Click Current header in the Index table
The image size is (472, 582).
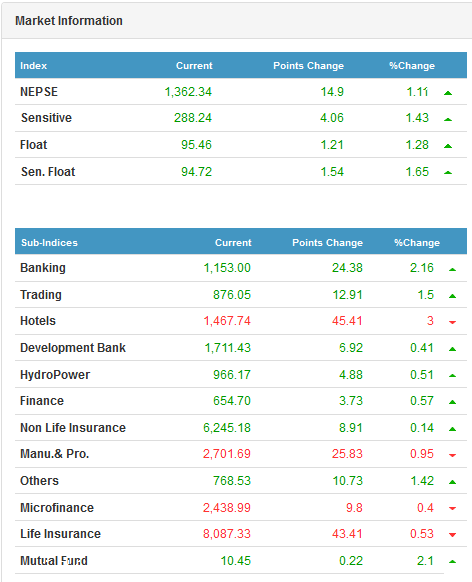[x=194, y=66]
